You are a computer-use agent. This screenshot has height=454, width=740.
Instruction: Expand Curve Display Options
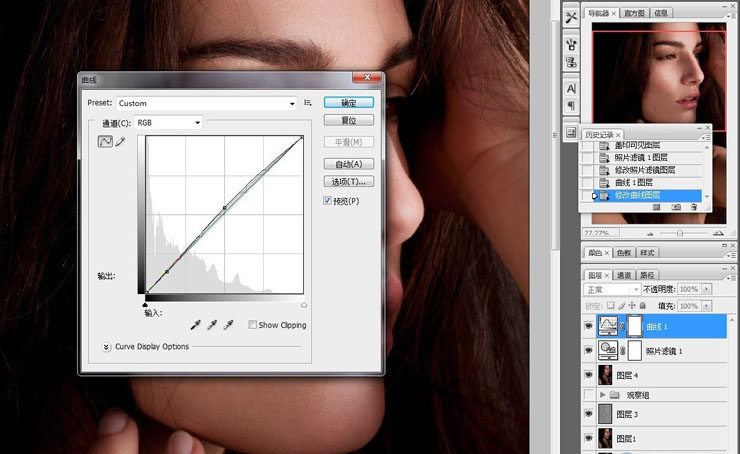(106, 347)
